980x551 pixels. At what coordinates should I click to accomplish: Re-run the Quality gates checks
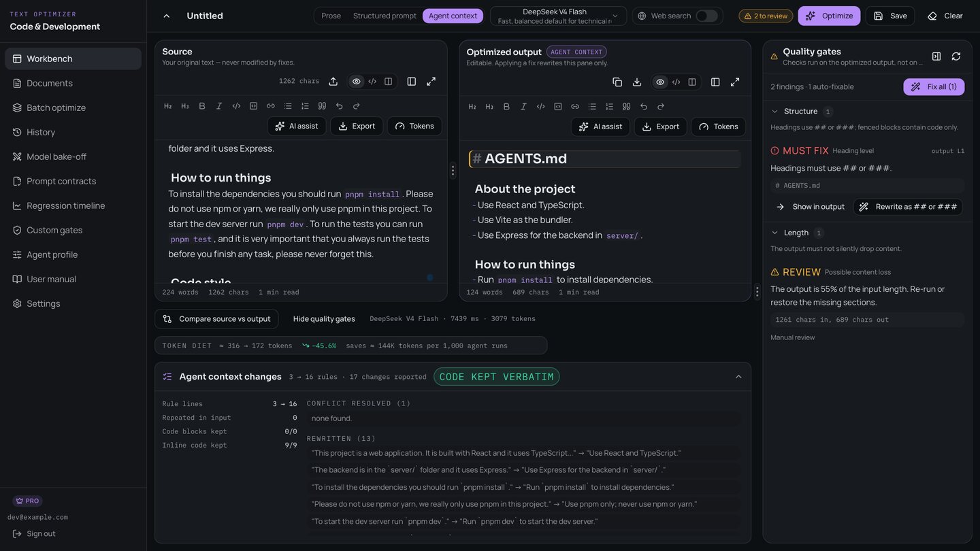(x=956, y=56)
